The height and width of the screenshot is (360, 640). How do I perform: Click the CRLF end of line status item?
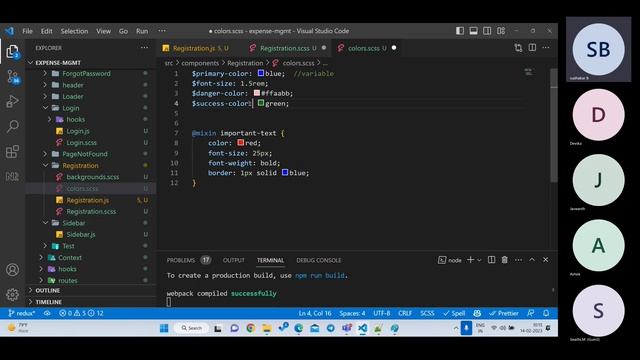pos(405,313)
